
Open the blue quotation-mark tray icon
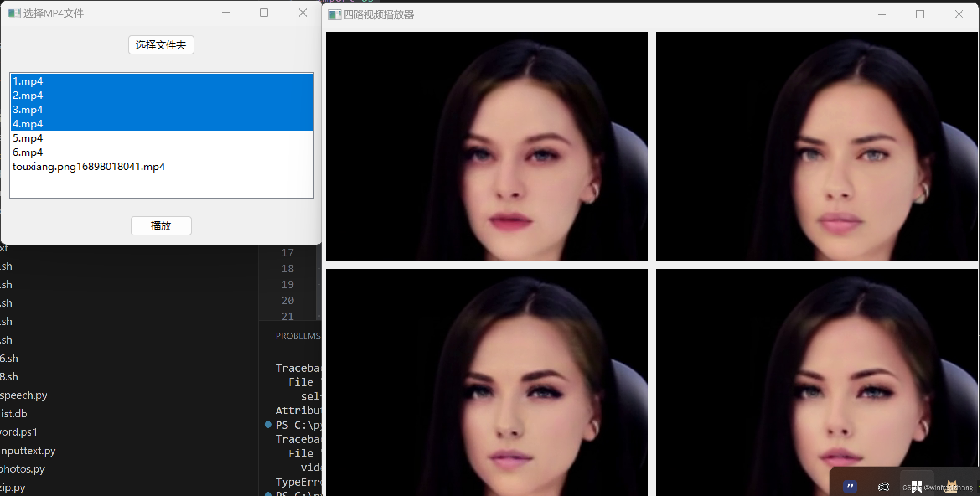pyautogui.click(x=850, y=486)
